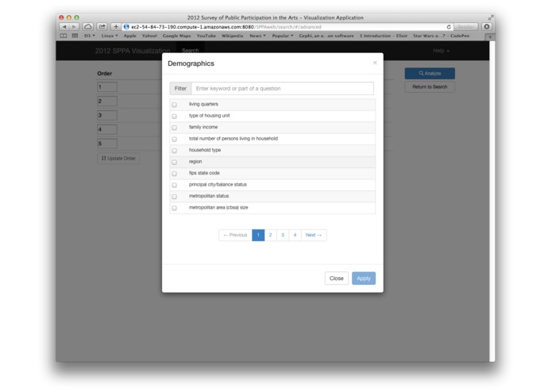Click the active page 1 button

258,235
